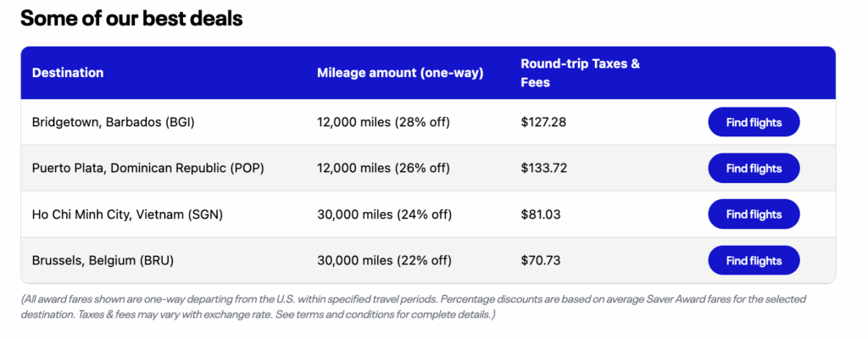Click Find flights for Bridgetown, Barbados
Screen dimensions: 868x339
(754, 123)
